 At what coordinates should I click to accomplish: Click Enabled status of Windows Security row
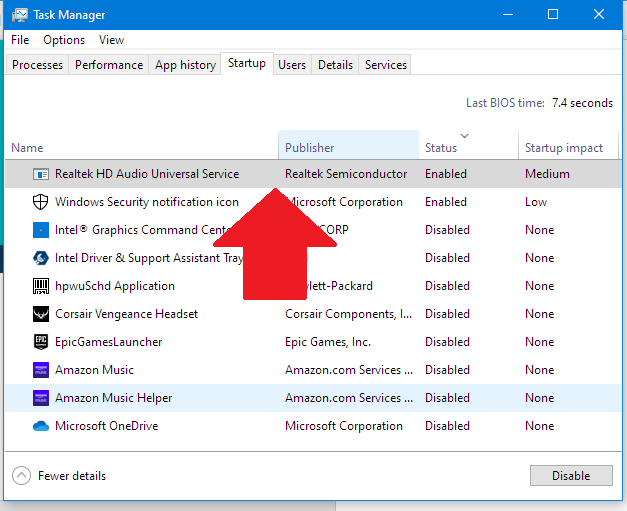[446, 202]
